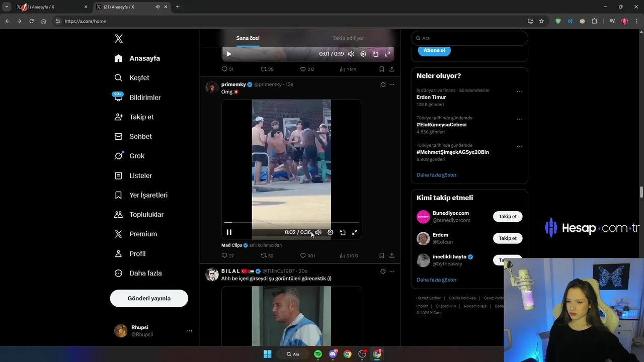The width and height of the screenshot is (644, 362).
Task: Follow Bunediyor.com account
Action: [x=508, y=217]
